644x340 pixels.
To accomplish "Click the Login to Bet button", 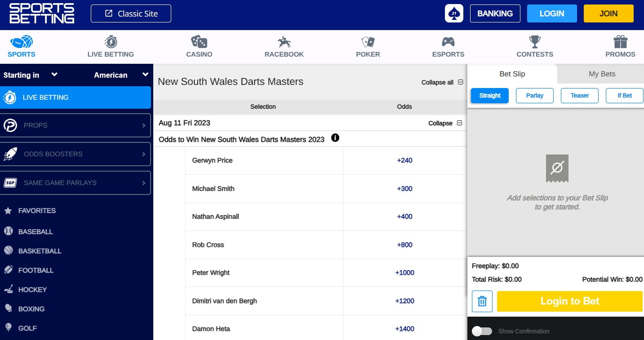I will pos(570,301).
